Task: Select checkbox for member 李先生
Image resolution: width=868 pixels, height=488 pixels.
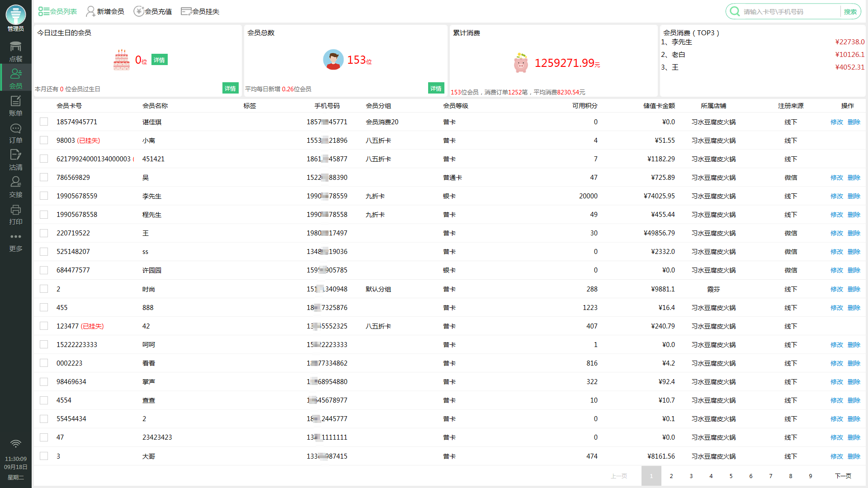Action: (x=44, y=196)
